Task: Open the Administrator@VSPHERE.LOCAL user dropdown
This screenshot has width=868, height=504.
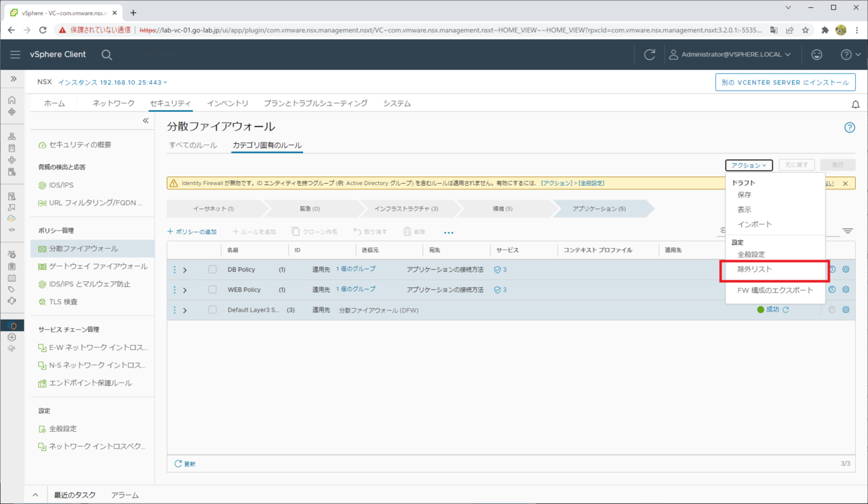Action: 729,54
